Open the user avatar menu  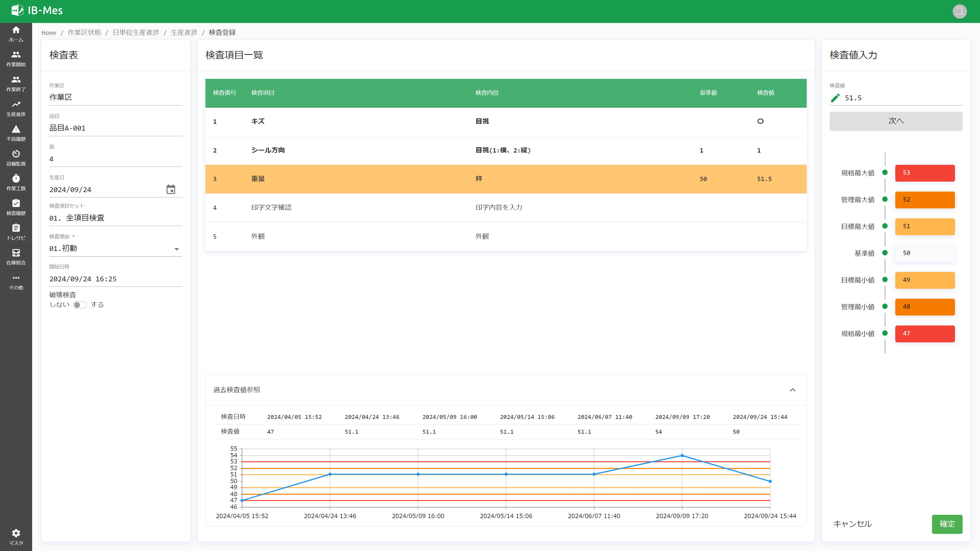coord(960,11)
